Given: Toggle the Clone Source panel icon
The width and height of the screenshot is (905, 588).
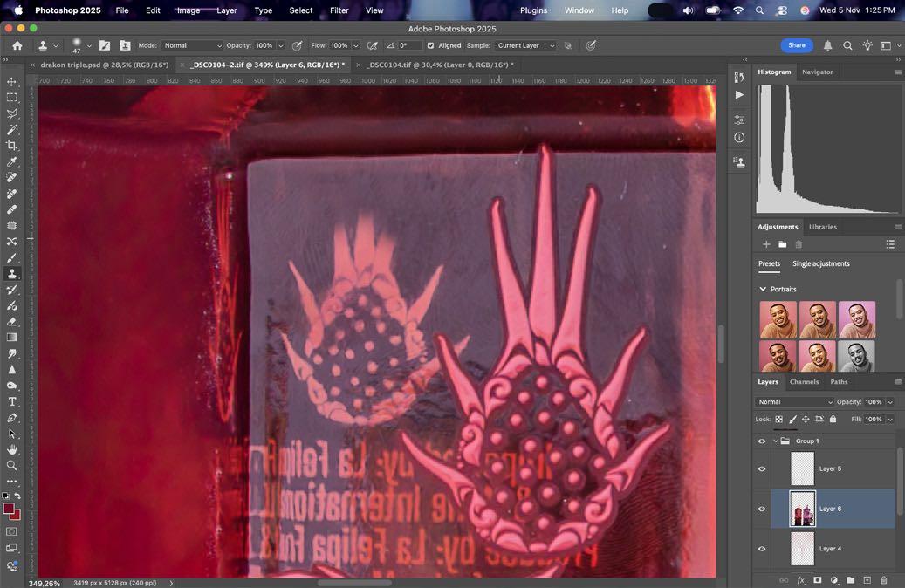Looking at the screenshot, I should tap(125, 45).
